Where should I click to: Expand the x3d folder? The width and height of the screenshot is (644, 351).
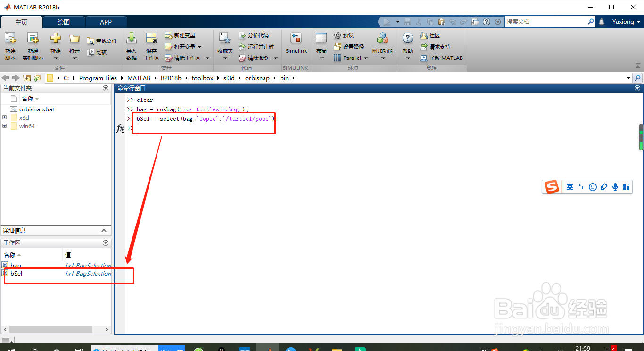click(4, 117)
